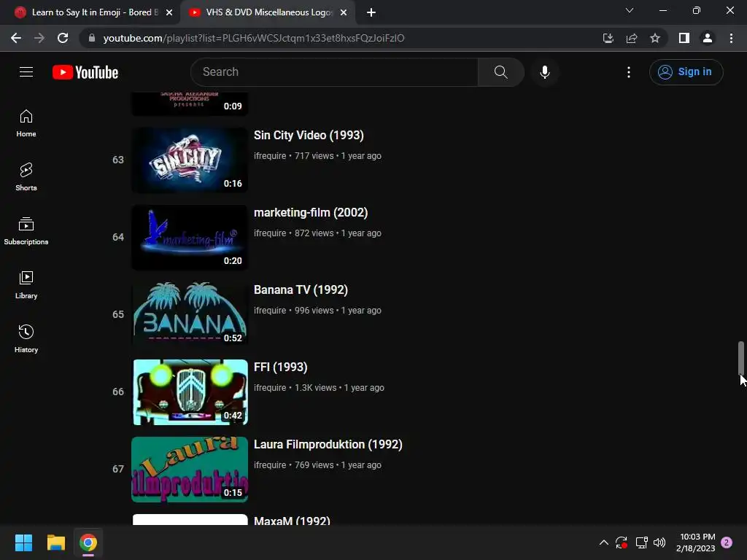Reload the current page
747x560 pixels.
[x=63, y=38]
